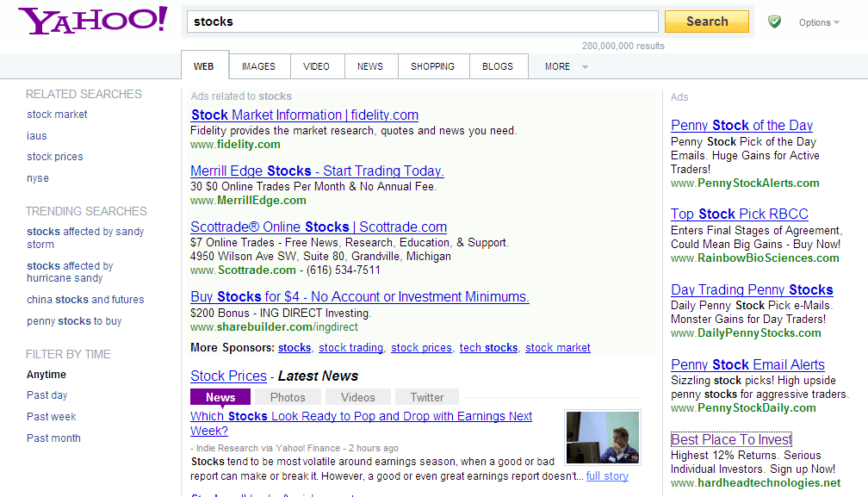Open the SHOPPING tab
868x497 pixels.
pos(432,66)
